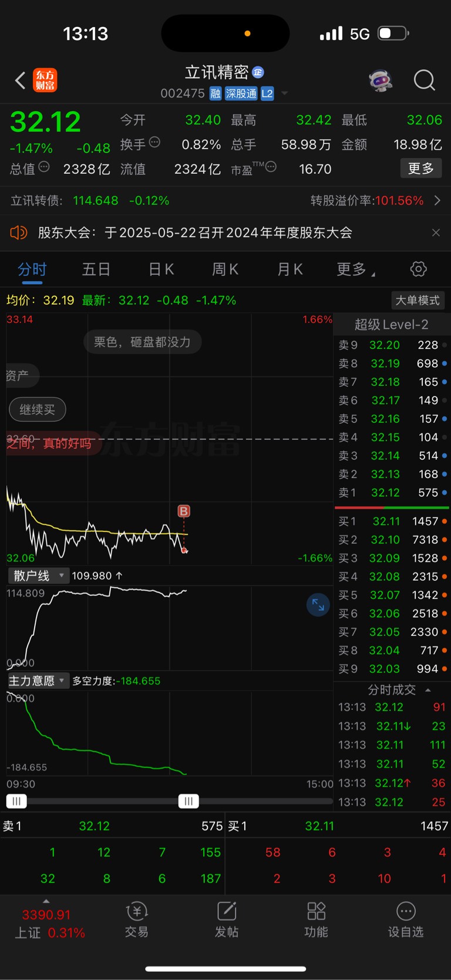The height and width of the screenshot is (980, 451).
Task: Tap the trade tick 32.11↓ 23
Action: point(392,726)
